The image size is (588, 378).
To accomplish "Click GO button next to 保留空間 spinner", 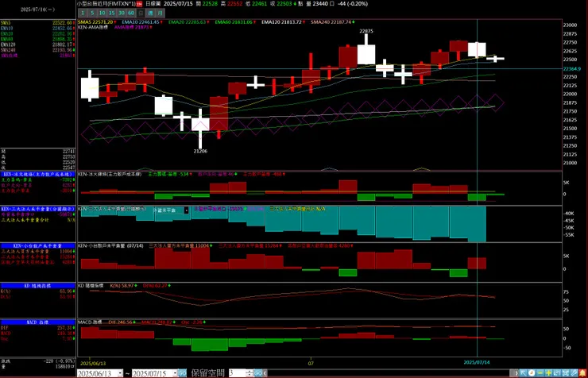I will [x=258, y=373].
